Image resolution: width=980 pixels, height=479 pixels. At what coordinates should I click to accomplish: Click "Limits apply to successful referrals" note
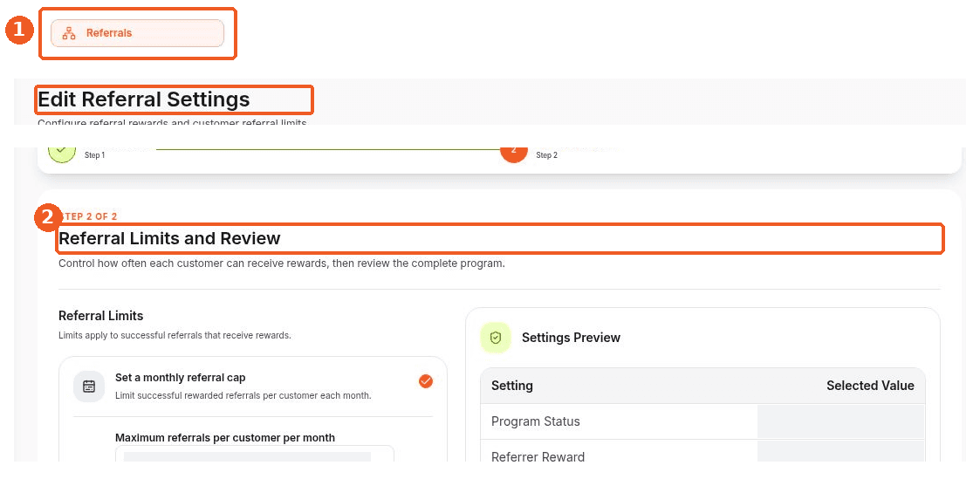pyautogui.click(x=175, y=335)
